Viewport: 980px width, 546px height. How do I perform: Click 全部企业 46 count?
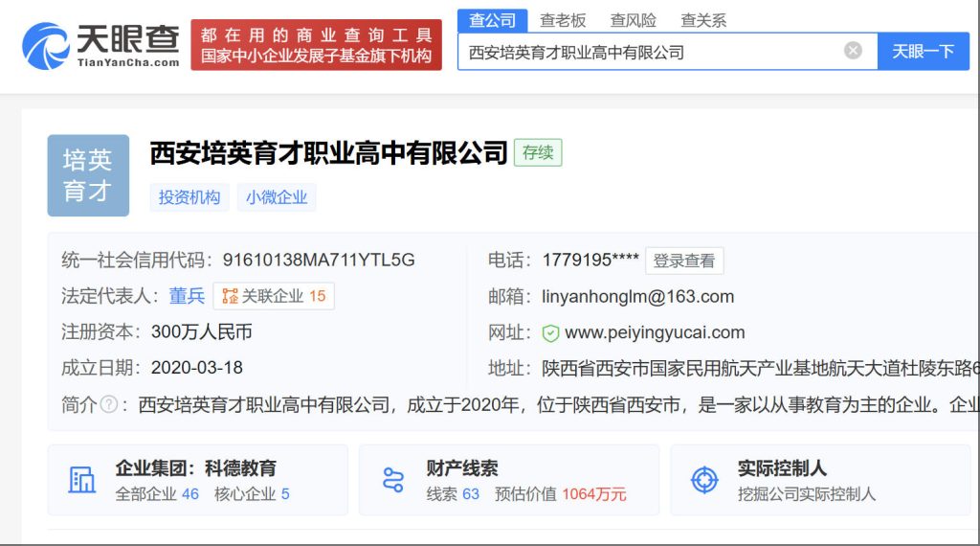point(157,494)
